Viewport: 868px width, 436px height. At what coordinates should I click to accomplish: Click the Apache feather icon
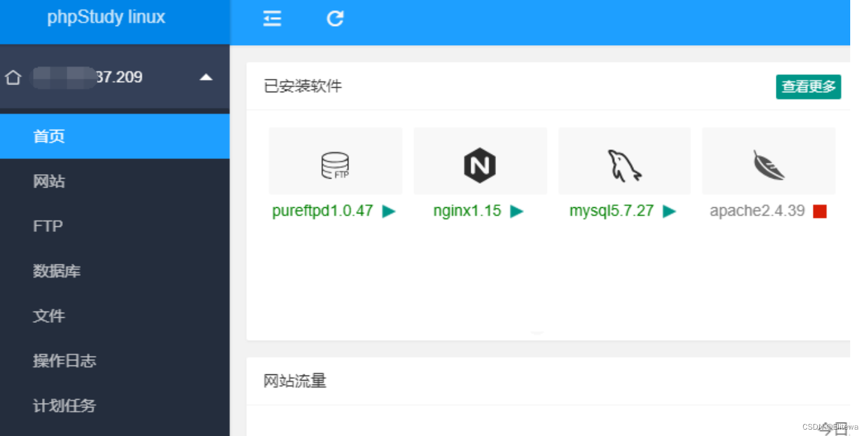(768, 165)
